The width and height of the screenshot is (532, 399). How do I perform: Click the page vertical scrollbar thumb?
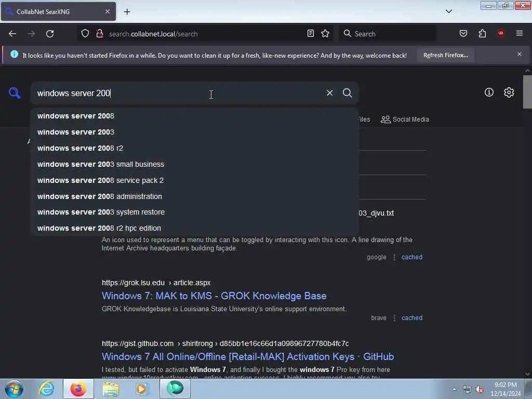(x=527, y=91)
